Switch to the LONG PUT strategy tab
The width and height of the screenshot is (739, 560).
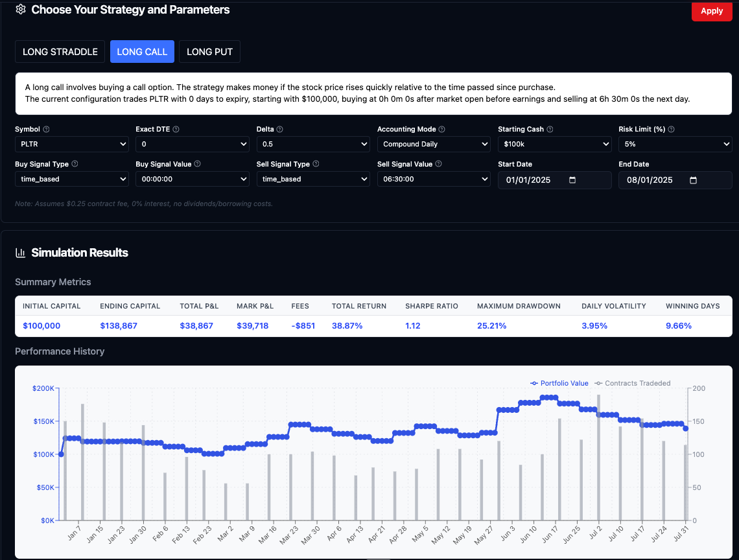pos(209,51)
